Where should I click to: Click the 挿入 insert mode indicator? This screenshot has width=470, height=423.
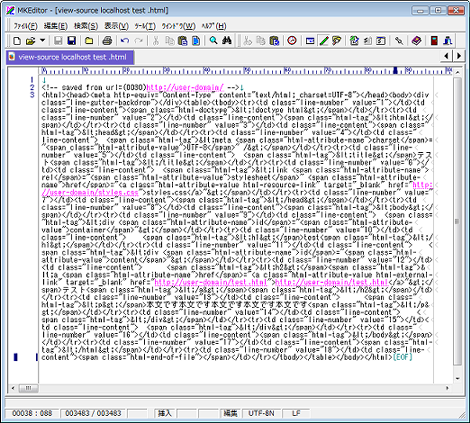point(164,413)
